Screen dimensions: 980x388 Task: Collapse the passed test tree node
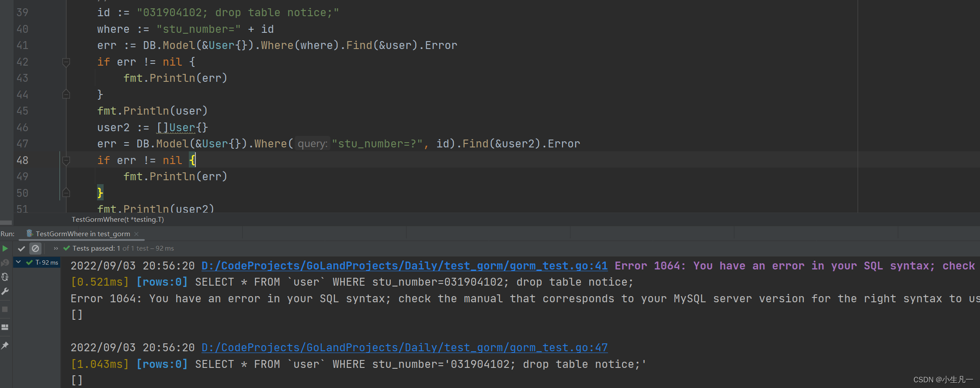tap(18, 262)
